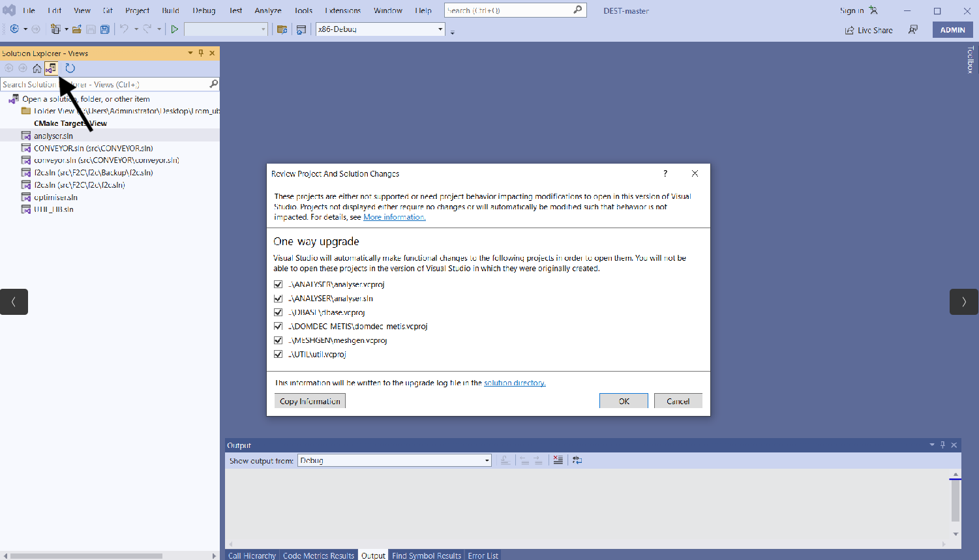
Task: Click the ADMIN button
Action: tap(953, 30)
